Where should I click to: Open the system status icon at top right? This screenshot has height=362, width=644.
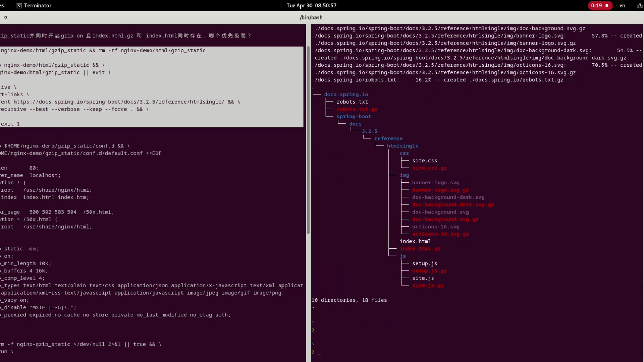(x=640, y=5)
